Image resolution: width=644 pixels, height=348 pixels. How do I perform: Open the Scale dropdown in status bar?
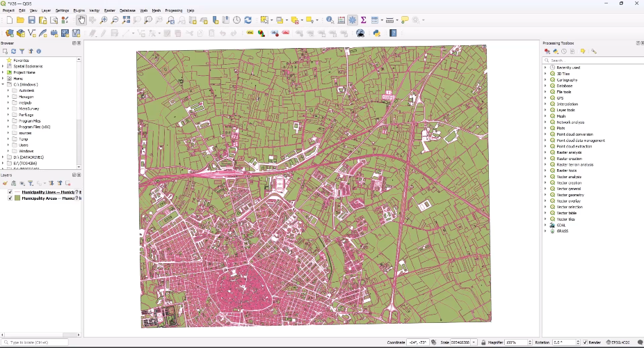pyautogui.click(x=474, y=342)
